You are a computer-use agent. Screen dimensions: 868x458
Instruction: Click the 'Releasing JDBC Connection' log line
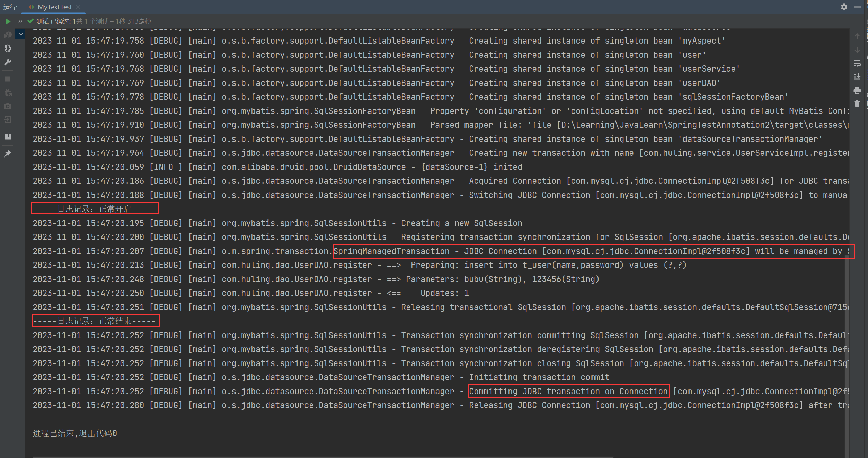(441, 405)
